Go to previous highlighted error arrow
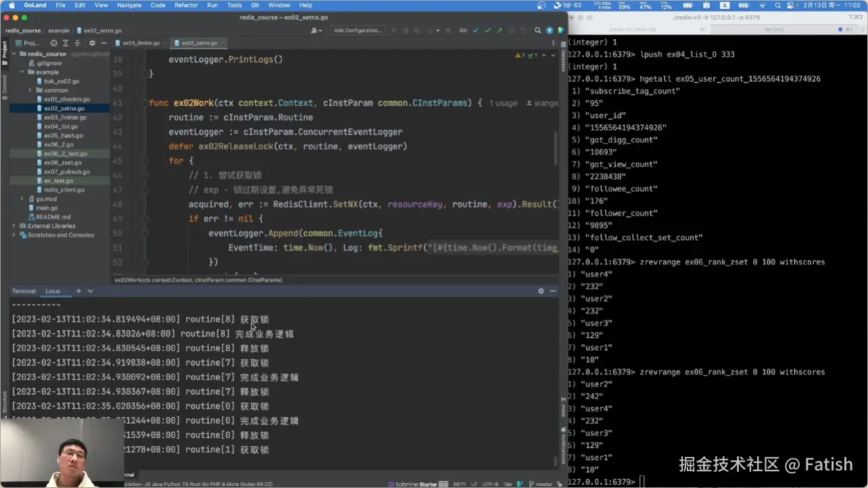The height and width of the screenshot is (488, 868). [x=545, y=55]
